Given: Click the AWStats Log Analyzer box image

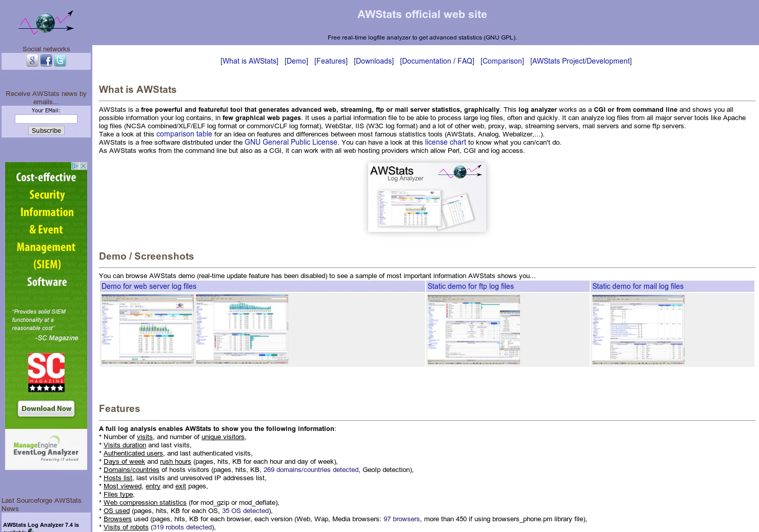Looking at the screenshot, I should (x=427, y=197).
